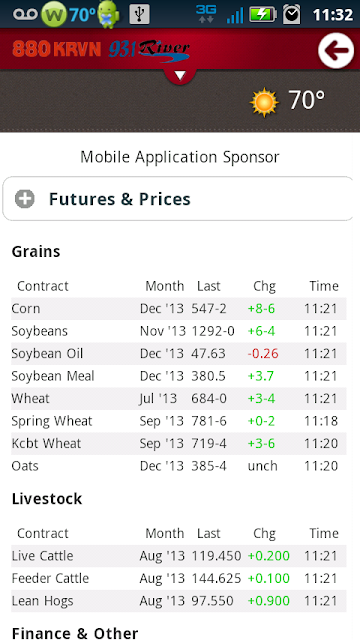This screenshot has height=640, width=360.
Task: Tap the sun weather icon
Action: (x=264, y=102)
